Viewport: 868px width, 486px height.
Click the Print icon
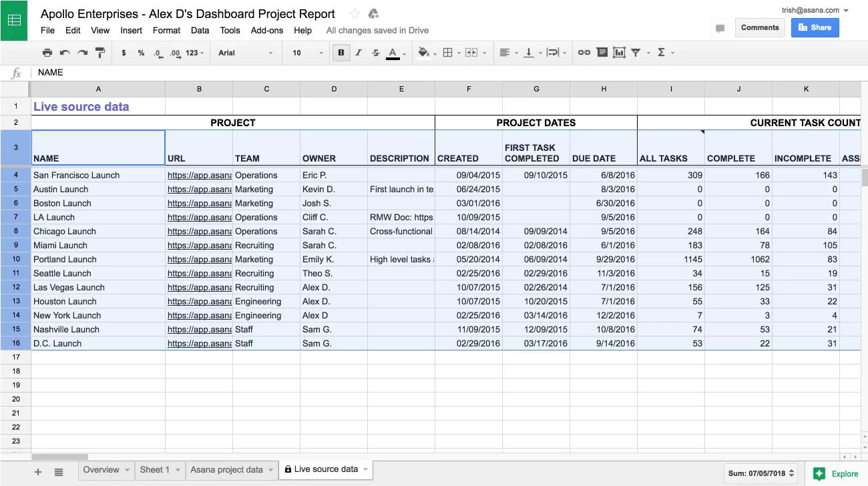click(47, 53)
